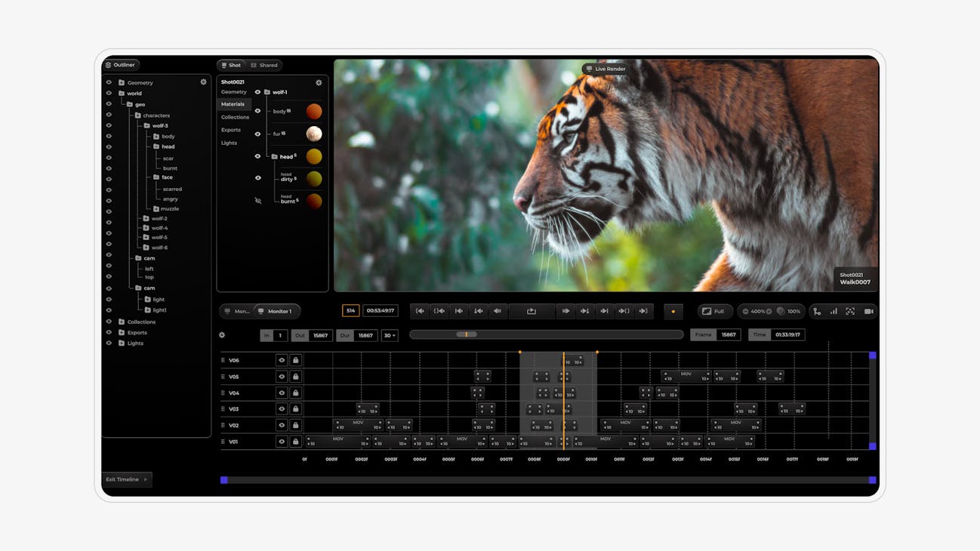Switch to the Shared tab
Image resolution: width=980 pixels, height=551 pixels.
click(x=264, y=65)
